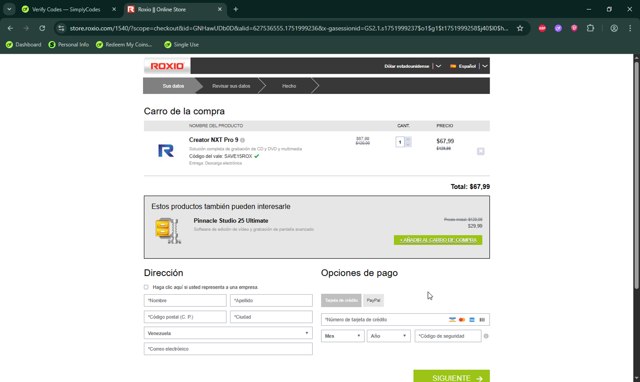Switch to Verify Codes SimplyCodes tab
Image resolution: width=640 pixels, height=382 pixels.
tap(65, 9)
